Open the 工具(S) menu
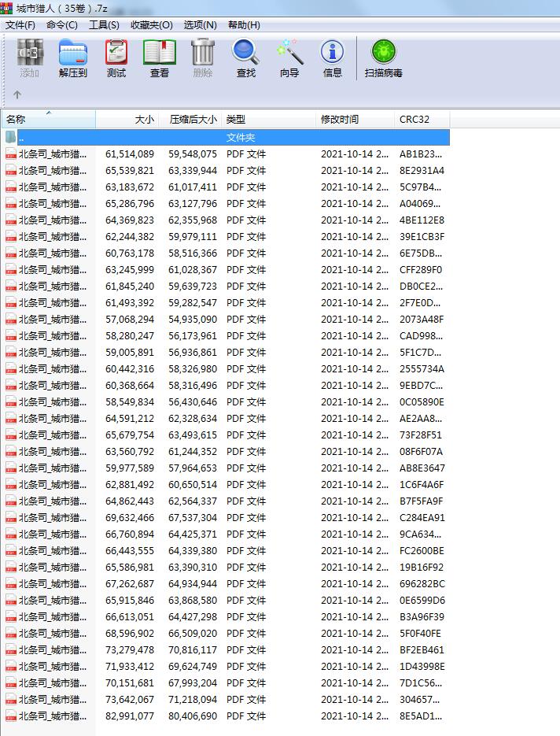 click(x=104, y=25)
